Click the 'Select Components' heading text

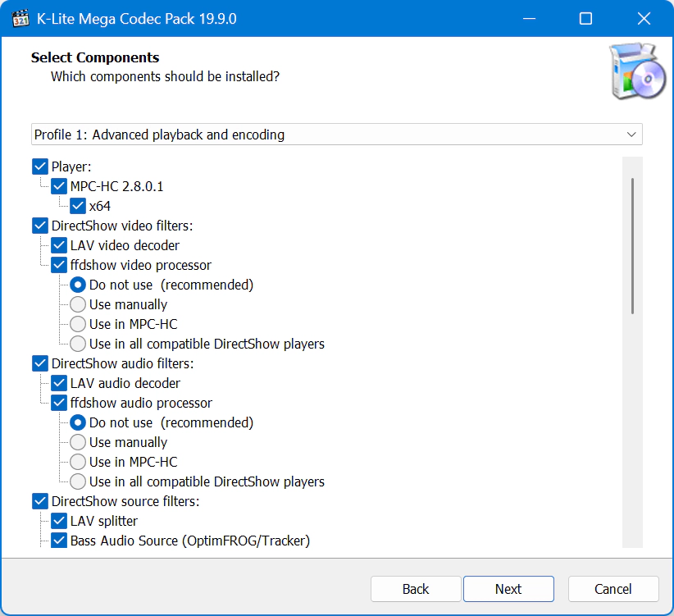point(95,57)
